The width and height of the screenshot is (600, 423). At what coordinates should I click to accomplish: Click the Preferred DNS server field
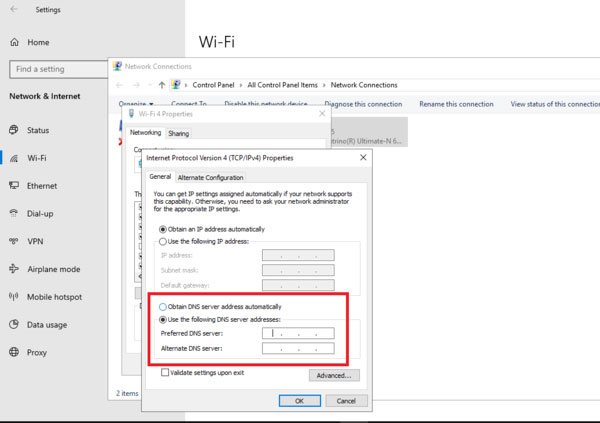[297, 334]
